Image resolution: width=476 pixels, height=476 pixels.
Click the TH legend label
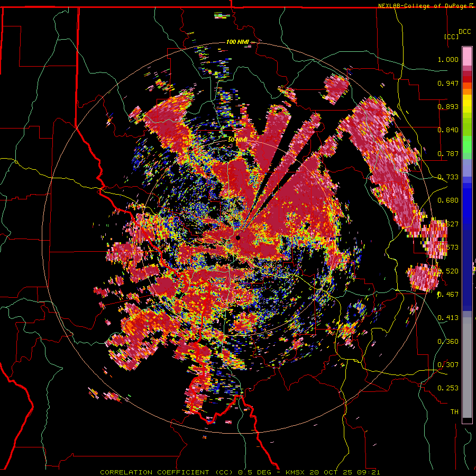(x=454, y=411)
